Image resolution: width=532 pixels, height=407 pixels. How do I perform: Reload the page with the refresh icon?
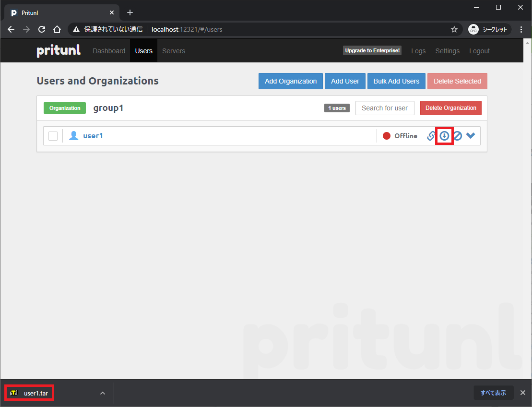pyautogui.click(x=42, y=29)
